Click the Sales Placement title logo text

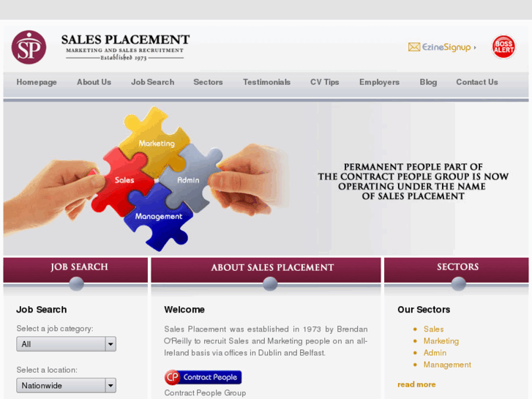125,47
